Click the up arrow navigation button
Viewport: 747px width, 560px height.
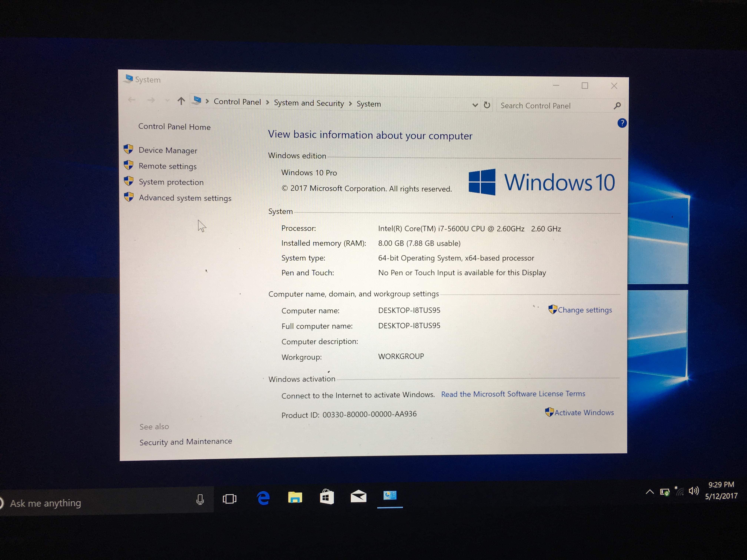pyautogui.click(x=181, y=101)
